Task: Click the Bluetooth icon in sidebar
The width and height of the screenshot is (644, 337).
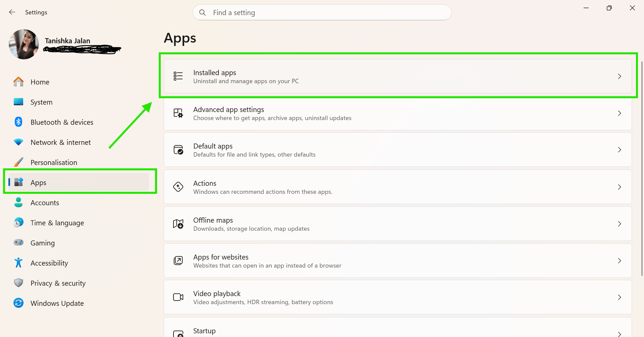Action: 18,122
